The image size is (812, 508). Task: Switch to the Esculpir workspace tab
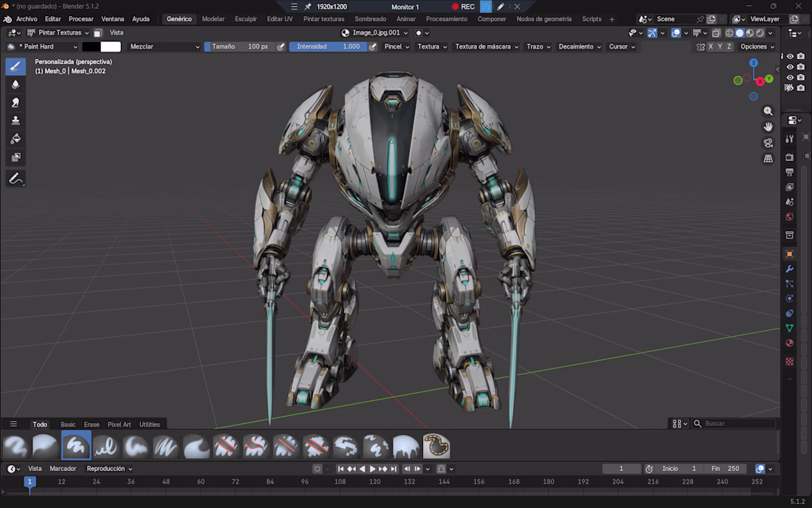coord(246,19)
